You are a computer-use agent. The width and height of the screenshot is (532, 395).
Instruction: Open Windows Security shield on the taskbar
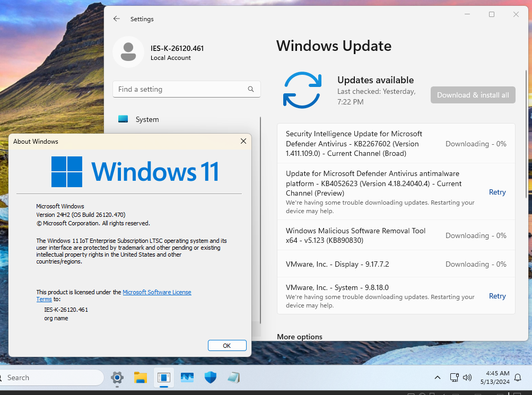[211, 378]
